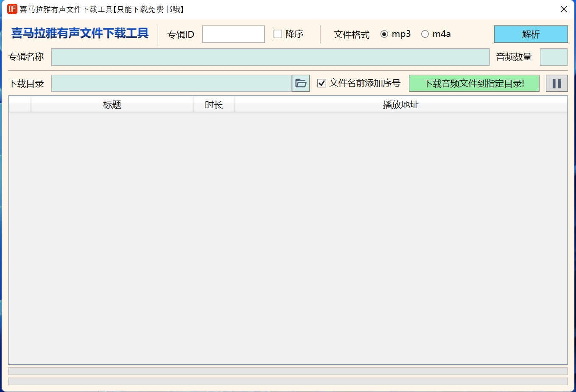Focus the 专辑ID input field
This screenshot has height=392, width=576.
tap(233, 34)
